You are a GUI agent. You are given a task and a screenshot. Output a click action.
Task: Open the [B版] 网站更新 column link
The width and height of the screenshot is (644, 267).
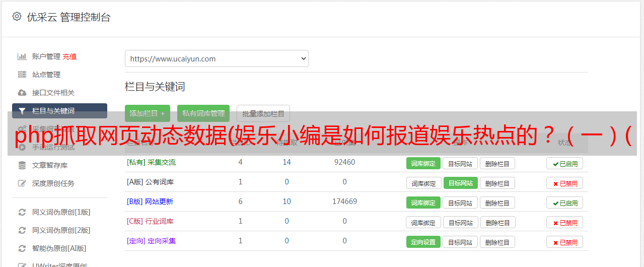click(x=150, y=202)
